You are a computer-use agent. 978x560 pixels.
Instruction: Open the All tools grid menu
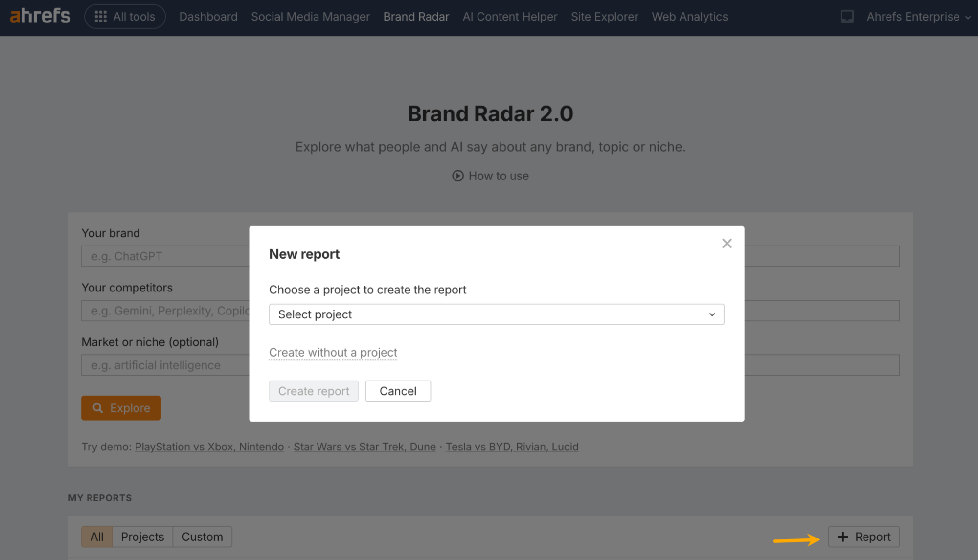pyautogui.click(x=125, y=17)
